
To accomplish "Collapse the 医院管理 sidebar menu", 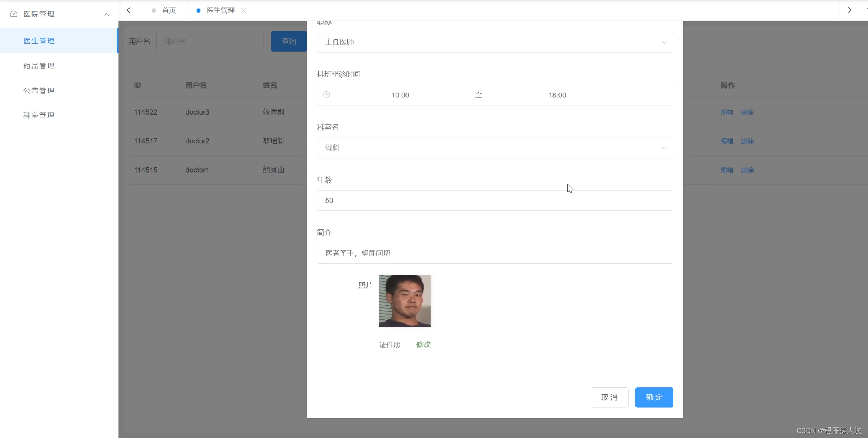I will (106, 14).
